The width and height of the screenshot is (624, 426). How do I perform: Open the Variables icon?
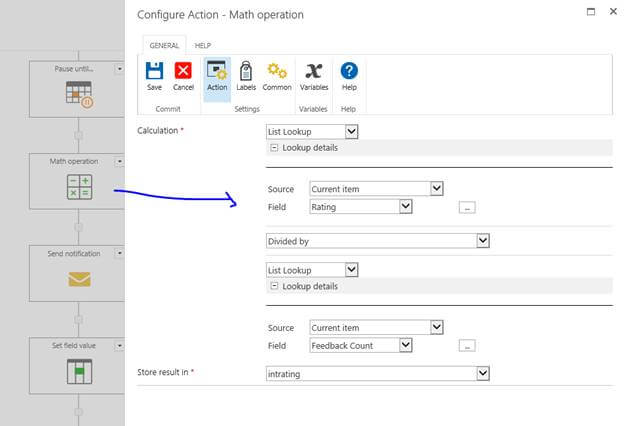[x=314, y=71]
